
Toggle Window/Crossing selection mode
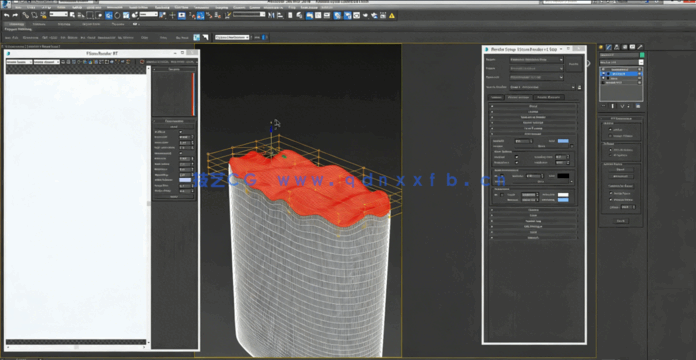pos(99,15)
